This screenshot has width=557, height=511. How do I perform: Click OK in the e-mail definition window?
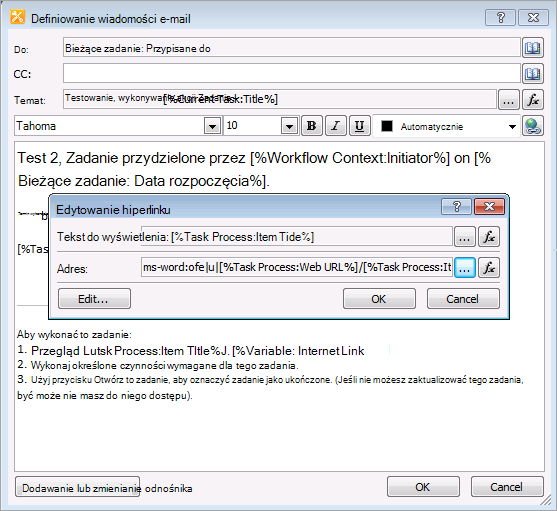pos(423,486)
